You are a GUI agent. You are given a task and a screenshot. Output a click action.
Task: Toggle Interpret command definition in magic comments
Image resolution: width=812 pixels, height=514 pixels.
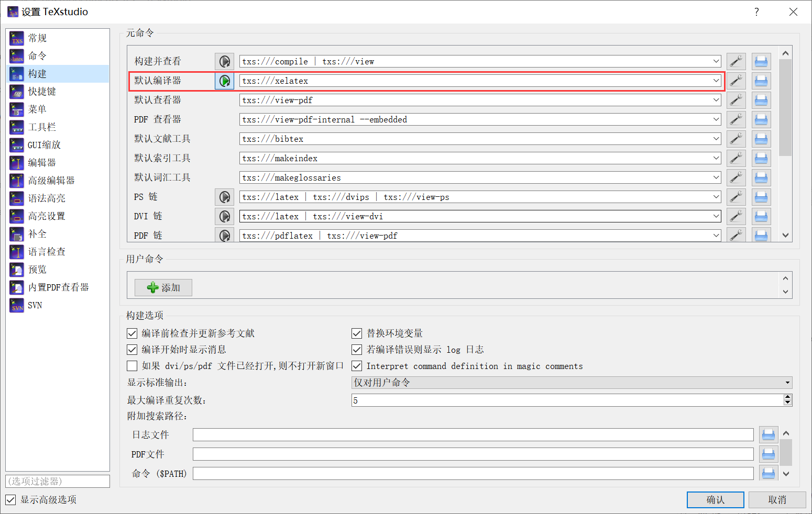tap(357, 366)
